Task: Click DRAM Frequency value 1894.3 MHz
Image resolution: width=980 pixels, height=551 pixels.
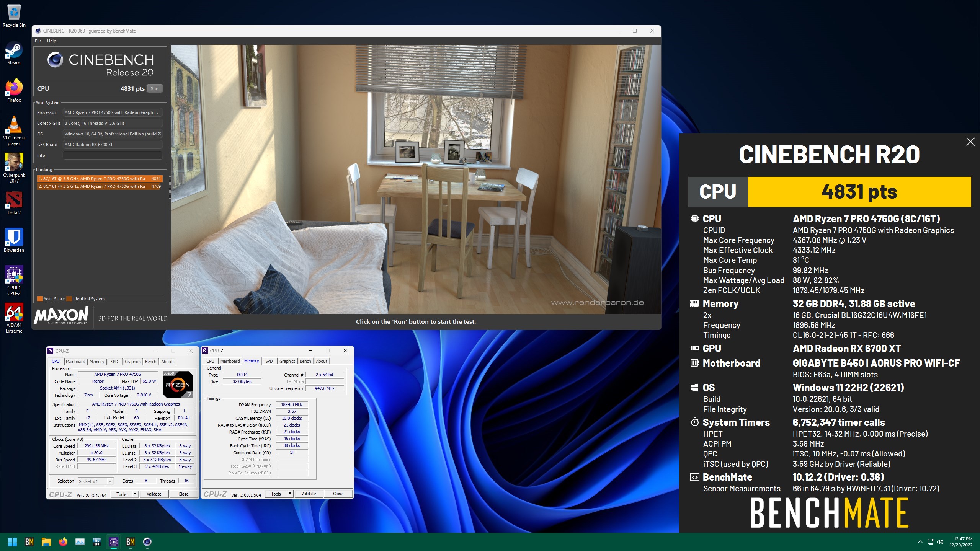Action: point(292,404)
